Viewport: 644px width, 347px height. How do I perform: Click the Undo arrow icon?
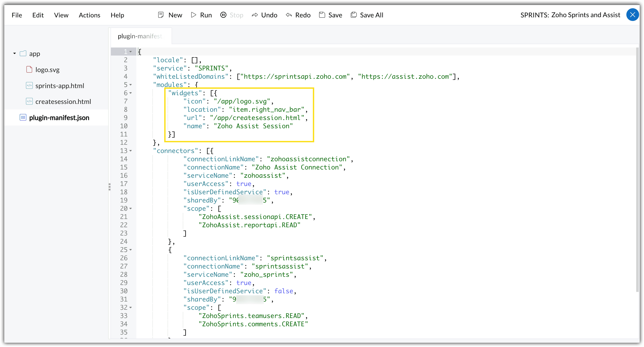[x=255, y=15]
